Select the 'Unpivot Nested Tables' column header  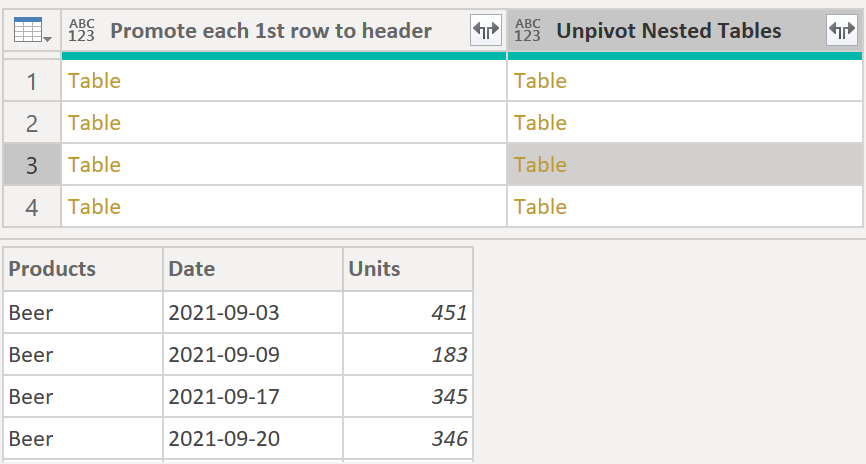668,31
